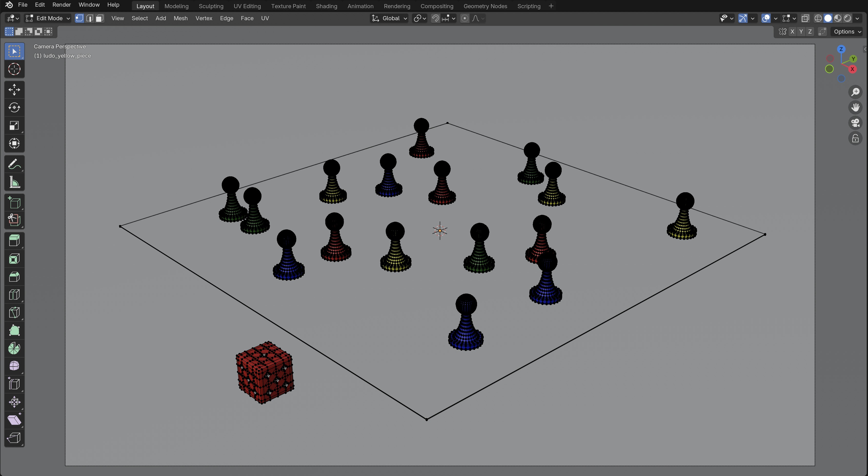This screenshot has height=476, width=868.
Task: Activate the Annotate tool
Action: pyautogui.click(x=14, y=164)
